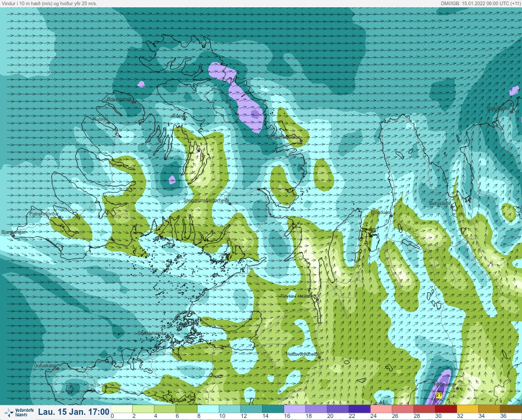Image resolution: width=522 pixels, height=420 pixels.
Task: Click the Reykir í Hrútafirði label
Action: [x=298, y=296]
